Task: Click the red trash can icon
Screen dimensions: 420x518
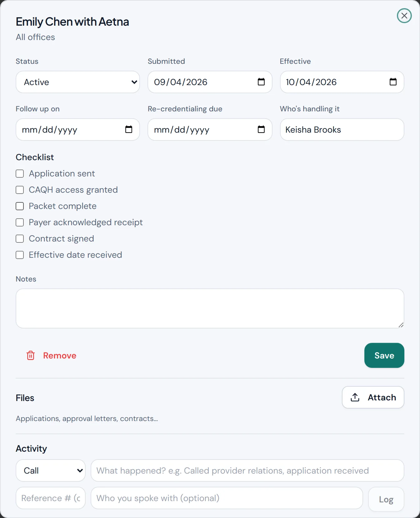Action: [x=31, y=355]
